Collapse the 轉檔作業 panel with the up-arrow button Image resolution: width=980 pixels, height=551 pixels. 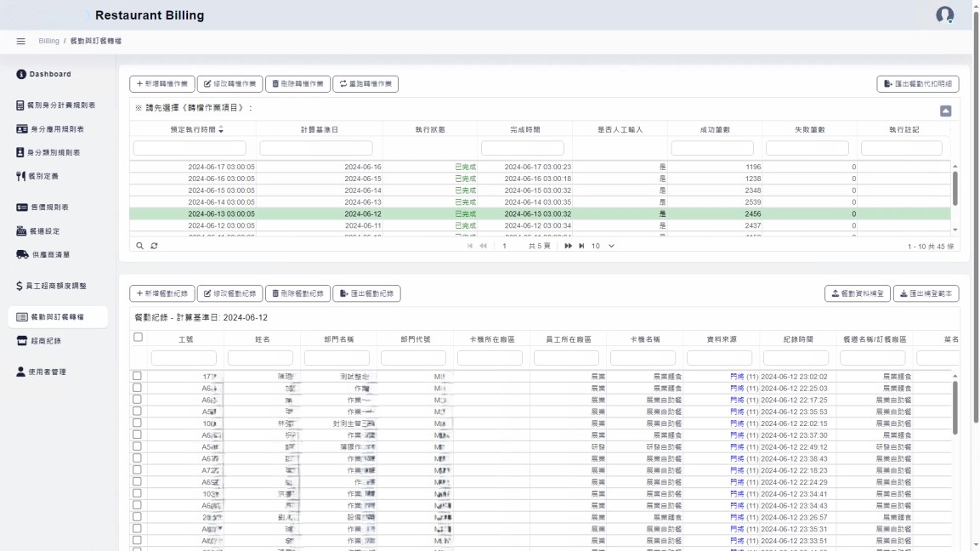coord(945,111)
